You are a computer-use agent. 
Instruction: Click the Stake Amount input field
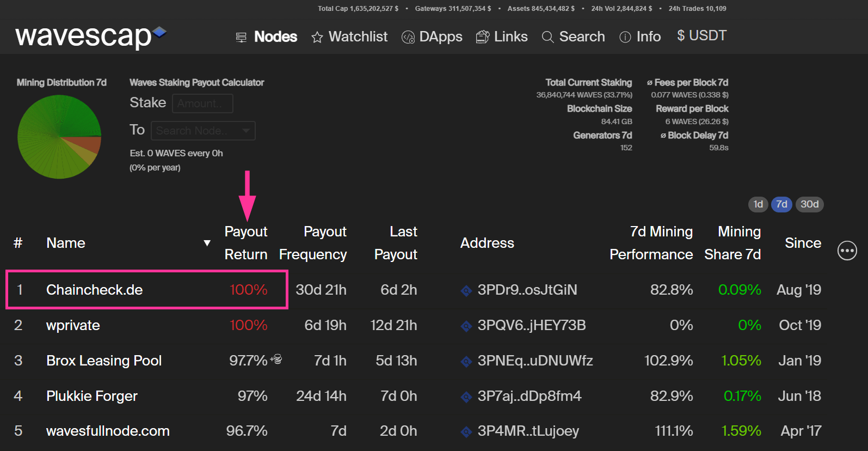202,103
